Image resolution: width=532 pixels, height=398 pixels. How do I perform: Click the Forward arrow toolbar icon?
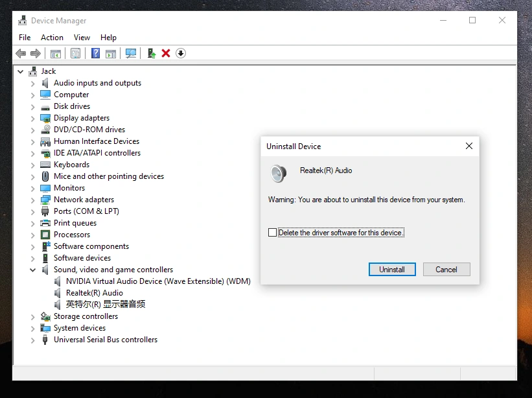pyautogui.click(x=36, y=53)
